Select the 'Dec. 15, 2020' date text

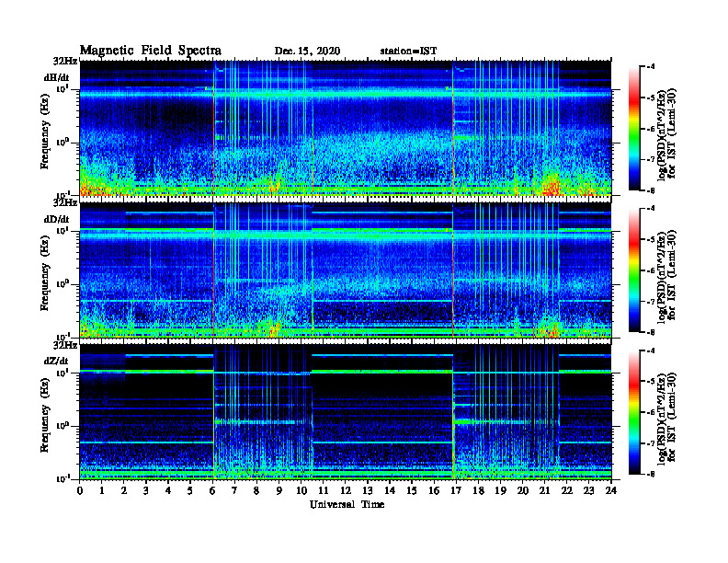(x=307, y=52)
